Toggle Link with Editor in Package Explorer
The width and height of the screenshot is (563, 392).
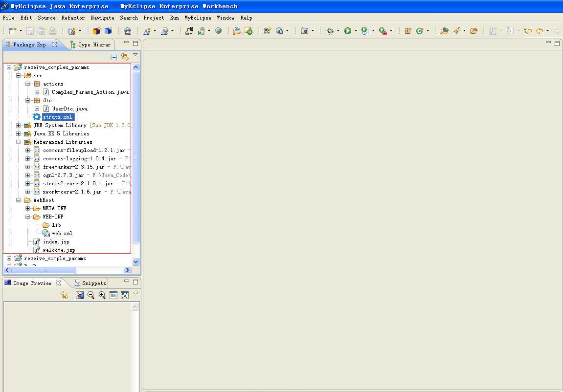[x=125, y=57]
